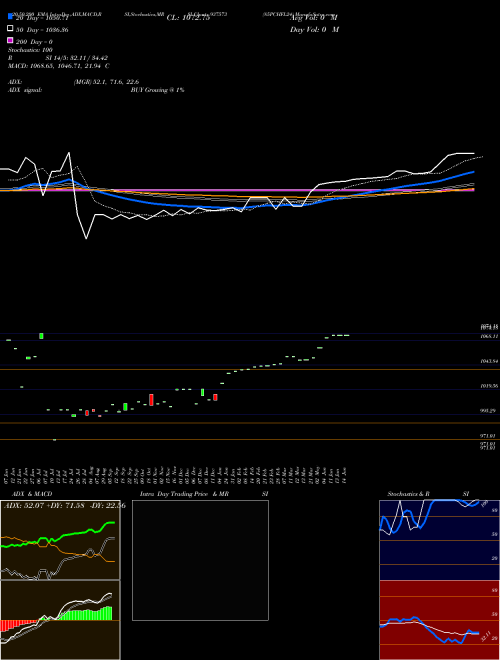Click the 'BUY Growing @ 1%' signal text

(157, 90)
